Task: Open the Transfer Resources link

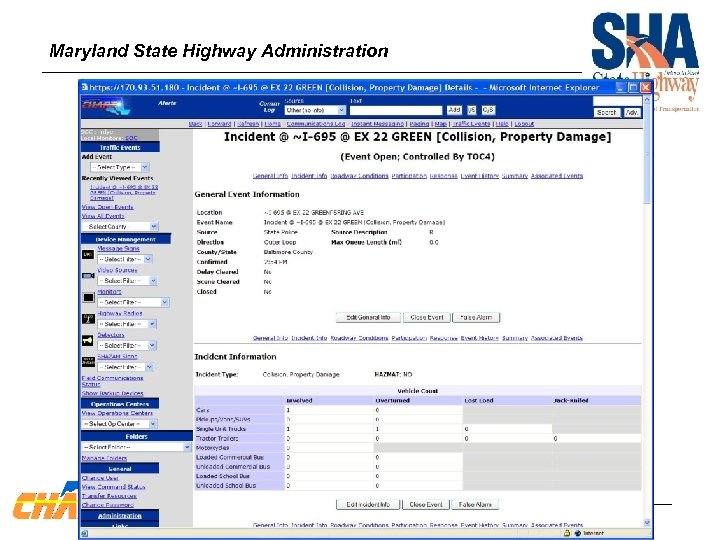Action: coord(109,496)
